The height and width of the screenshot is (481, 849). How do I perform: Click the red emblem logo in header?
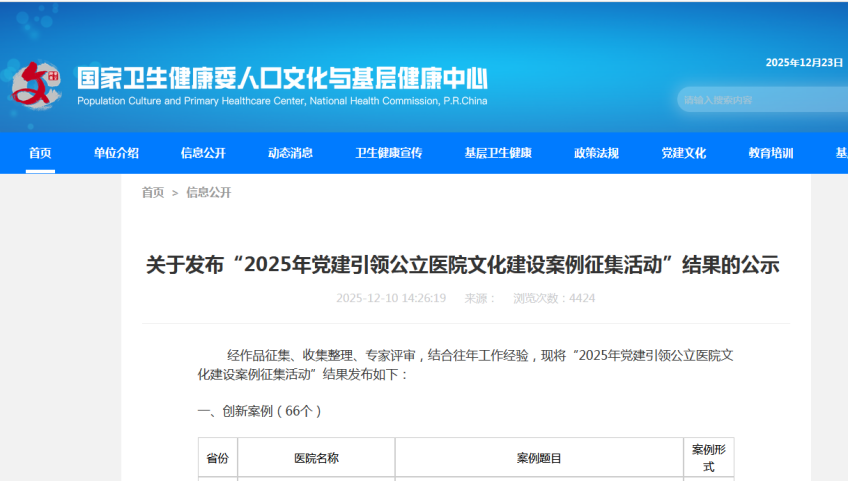(x=36, y=84)
